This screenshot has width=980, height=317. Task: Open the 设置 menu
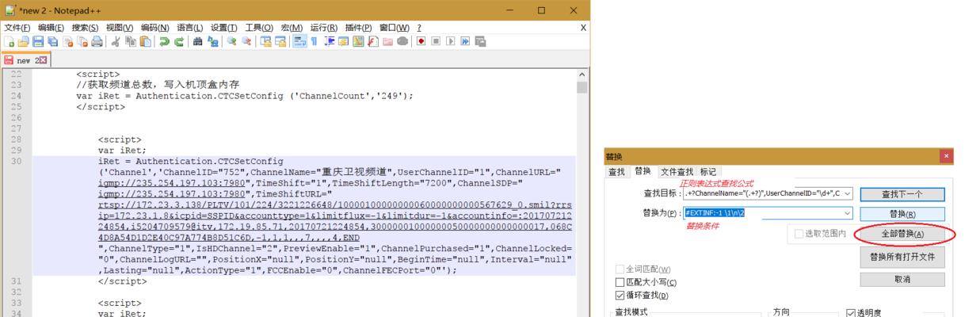coord(223,27)
